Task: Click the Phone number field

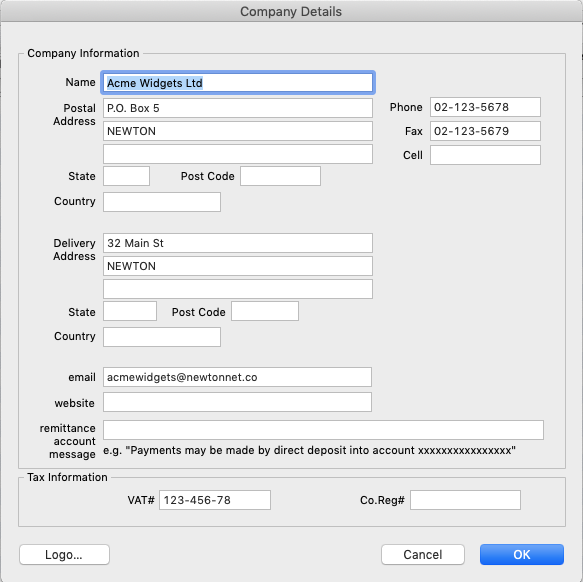Action: pyautogui.click(x=485, y=107)
